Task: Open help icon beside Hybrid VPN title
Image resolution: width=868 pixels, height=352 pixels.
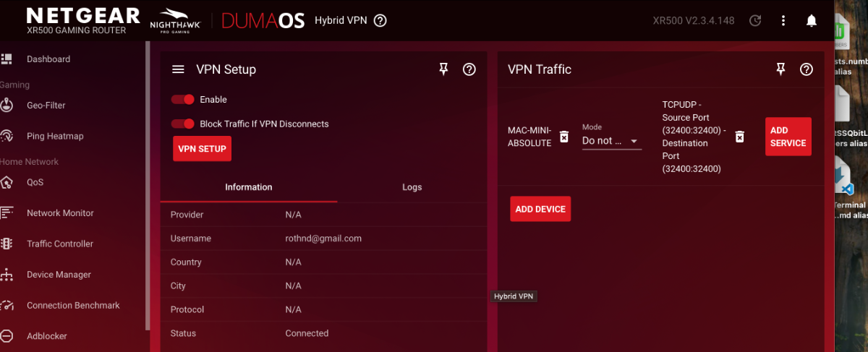Action: [x=380, y=20]
